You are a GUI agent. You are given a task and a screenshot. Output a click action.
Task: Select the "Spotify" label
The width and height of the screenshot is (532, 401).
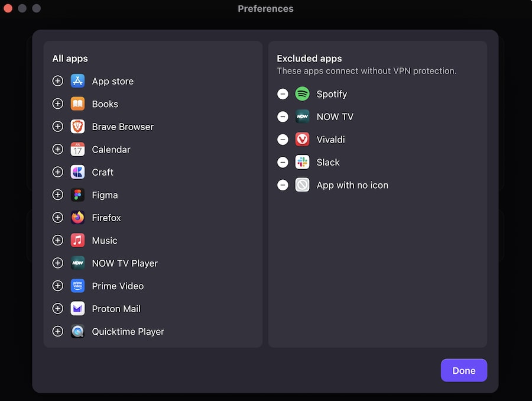pyautogui.click(x=332, y=95)
